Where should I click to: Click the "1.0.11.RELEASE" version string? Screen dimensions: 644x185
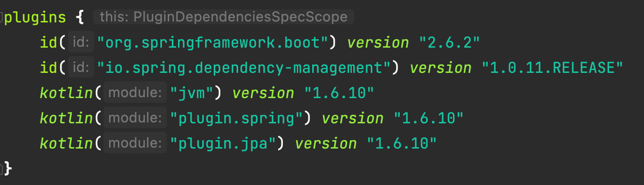tap(552, 68)
